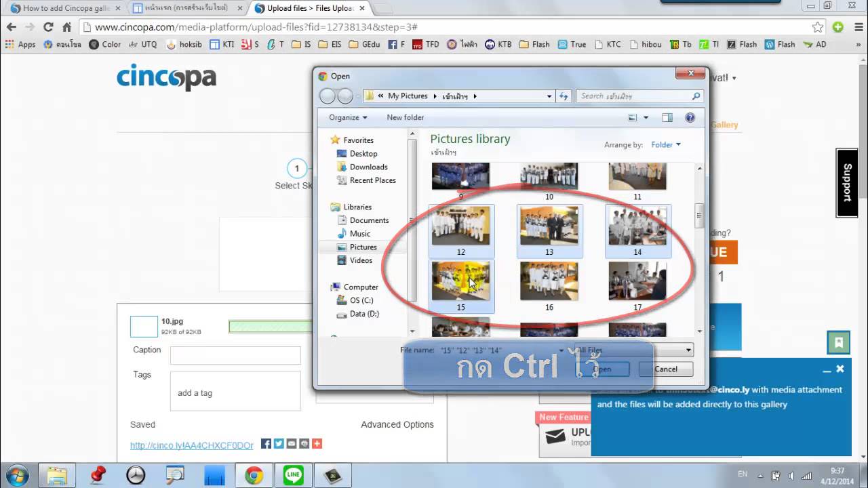Click the Chrome icon in the taskbar
The image size is (868, 488).
point(254,475)
